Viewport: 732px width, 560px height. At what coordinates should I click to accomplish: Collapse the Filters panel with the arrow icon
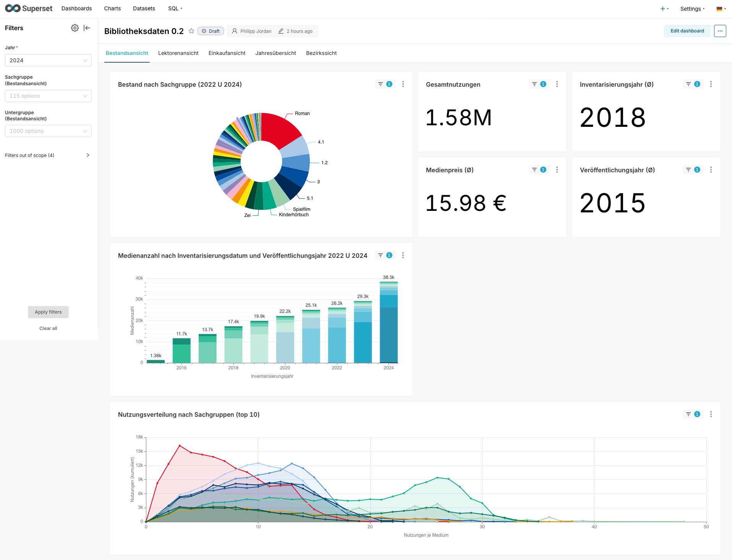click(x=87, y=28)
